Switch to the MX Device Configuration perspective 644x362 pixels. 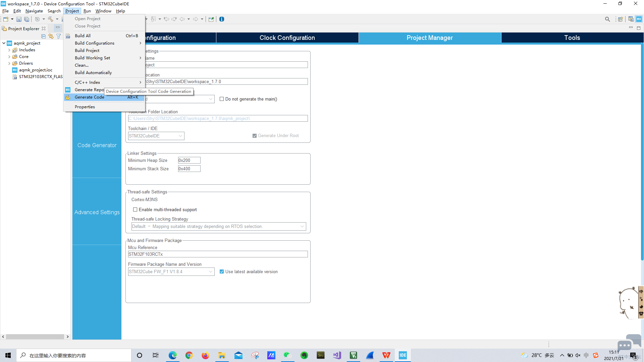639,19
